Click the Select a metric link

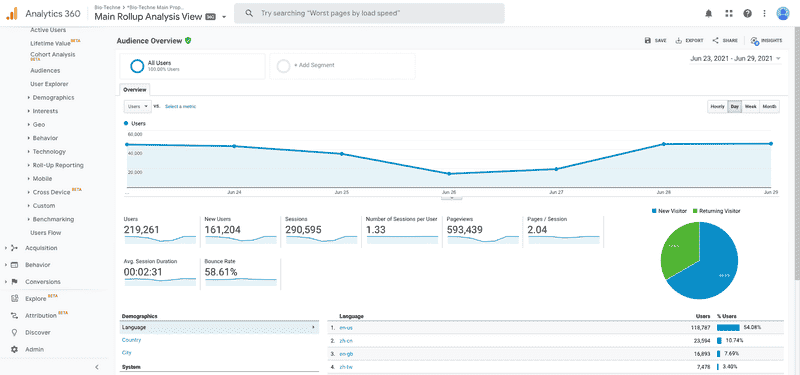click(180, 107)
